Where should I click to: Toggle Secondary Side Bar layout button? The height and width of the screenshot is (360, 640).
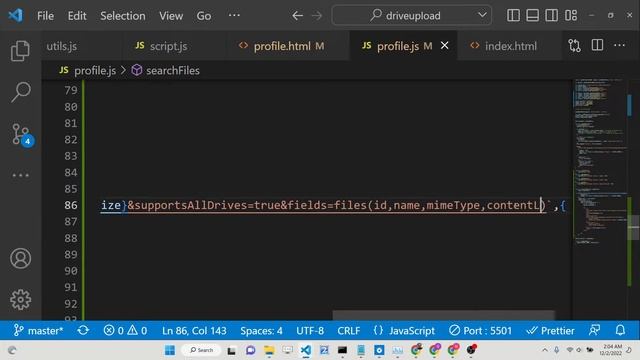tap(551, 16)
